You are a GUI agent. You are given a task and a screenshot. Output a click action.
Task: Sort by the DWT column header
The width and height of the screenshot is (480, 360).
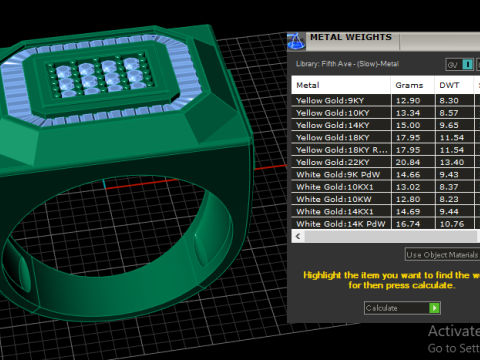tap(454, 85)
